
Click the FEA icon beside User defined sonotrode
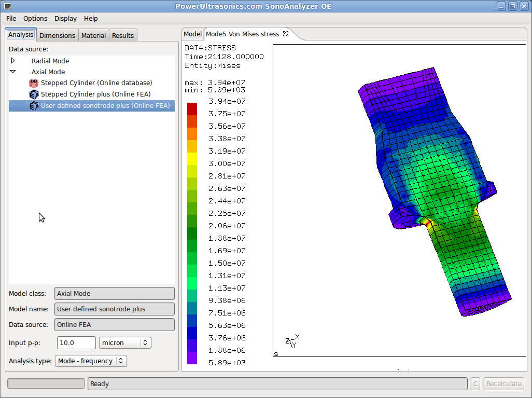click(34, 106)
